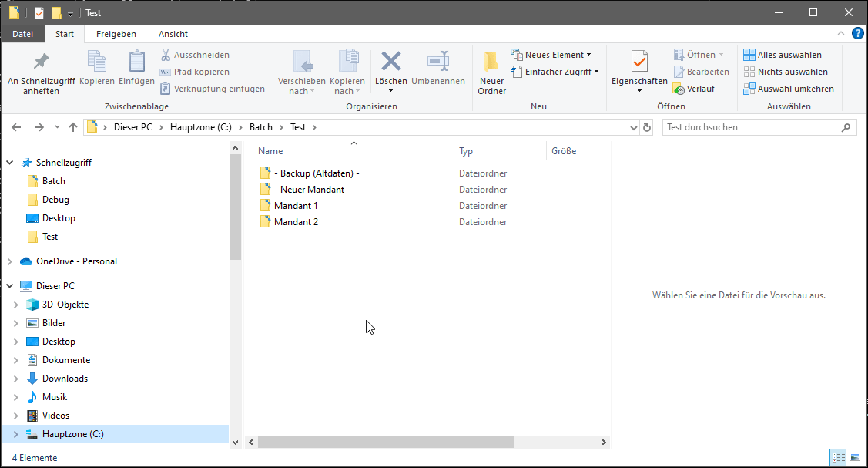Click the blue help question mark icon
This screenshot has width=868, height=468.
tap(857, 34)
